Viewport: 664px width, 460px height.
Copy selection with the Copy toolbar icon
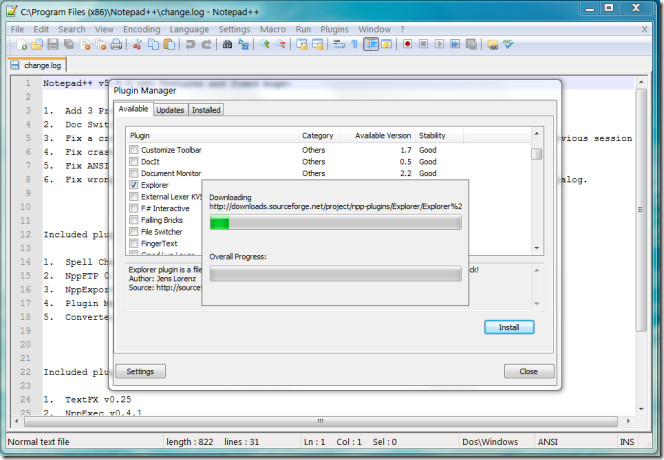pos(153,44)
